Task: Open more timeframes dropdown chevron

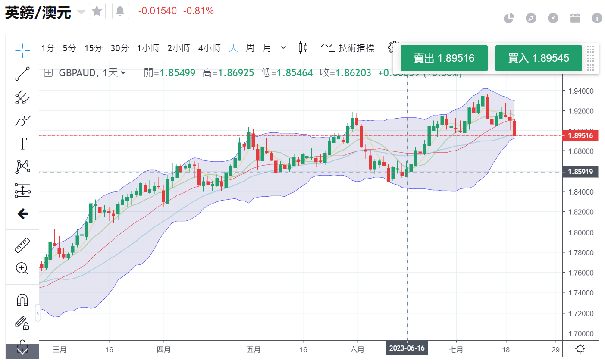Action: (283, 48)
